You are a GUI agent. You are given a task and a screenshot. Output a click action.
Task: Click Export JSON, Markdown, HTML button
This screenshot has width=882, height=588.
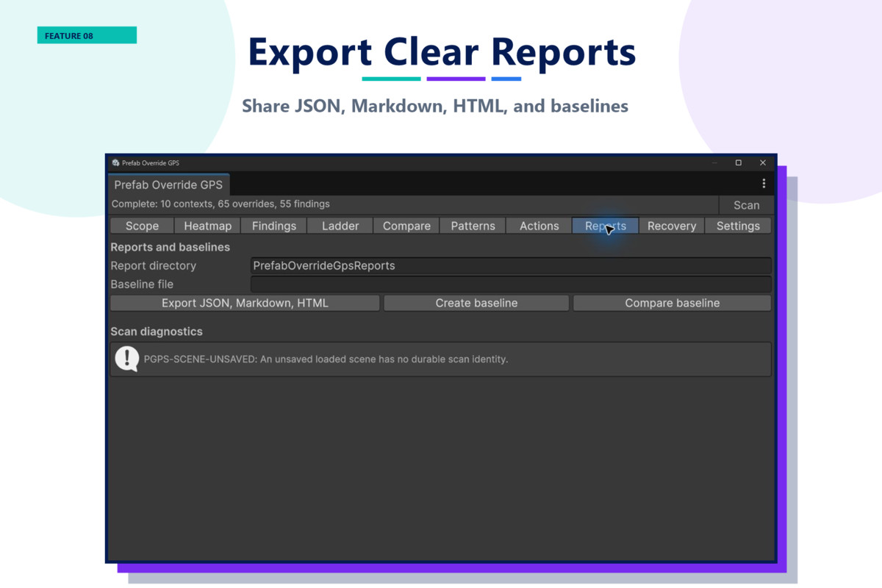point(245,303)
